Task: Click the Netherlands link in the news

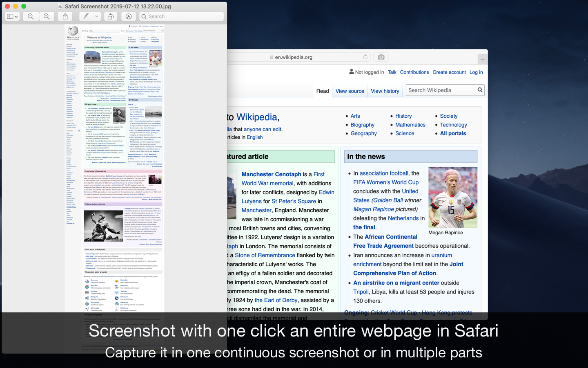Action: tap(403, 218)
